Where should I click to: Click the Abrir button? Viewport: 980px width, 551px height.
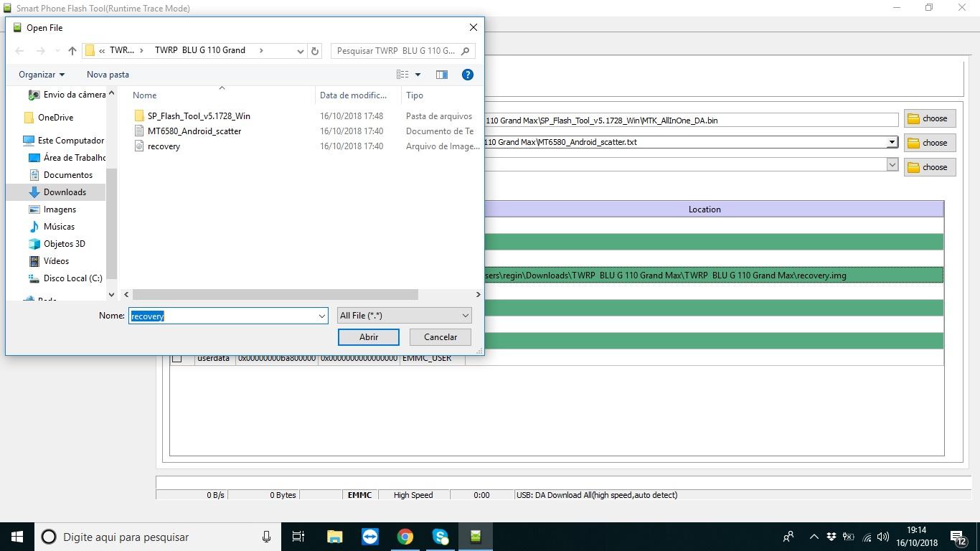point(368,337)
